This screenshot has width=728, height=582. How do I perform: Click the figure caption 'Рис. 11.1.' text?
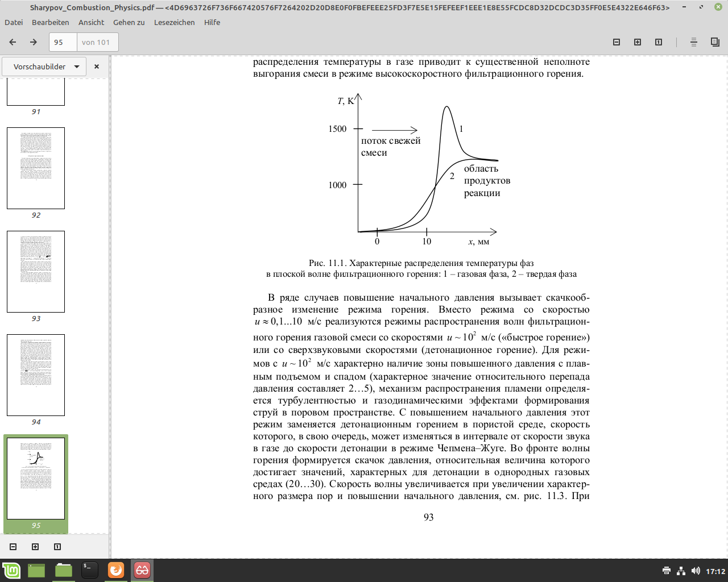tap(328, 263)
